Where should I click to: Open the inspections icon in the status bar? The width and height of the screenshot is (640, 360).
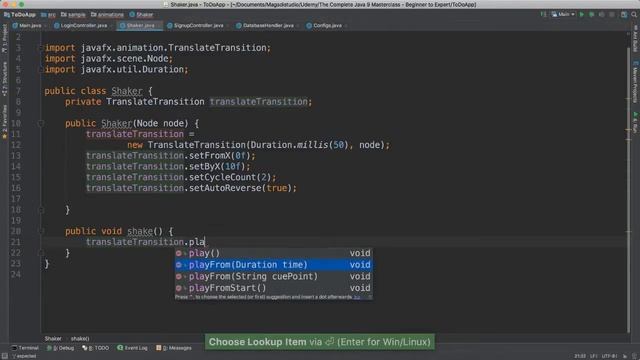pyautogui.click(x=634, y=356)
